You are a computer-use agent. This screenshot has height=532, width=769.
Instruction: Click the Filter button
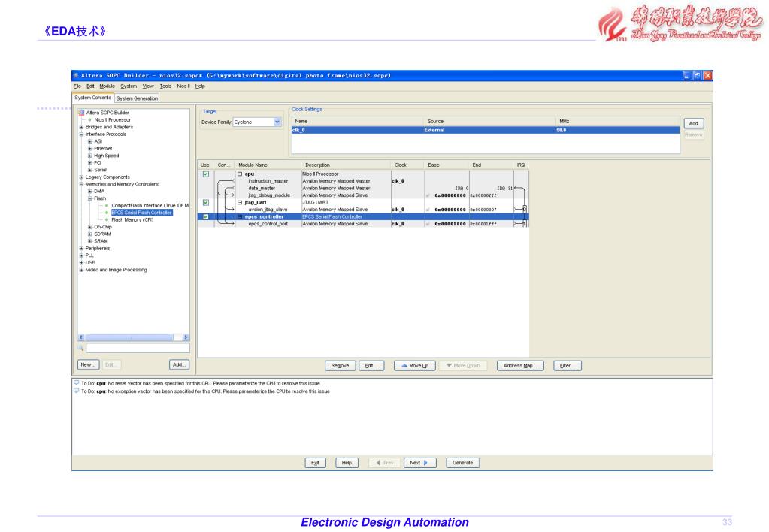coord(568,366)
